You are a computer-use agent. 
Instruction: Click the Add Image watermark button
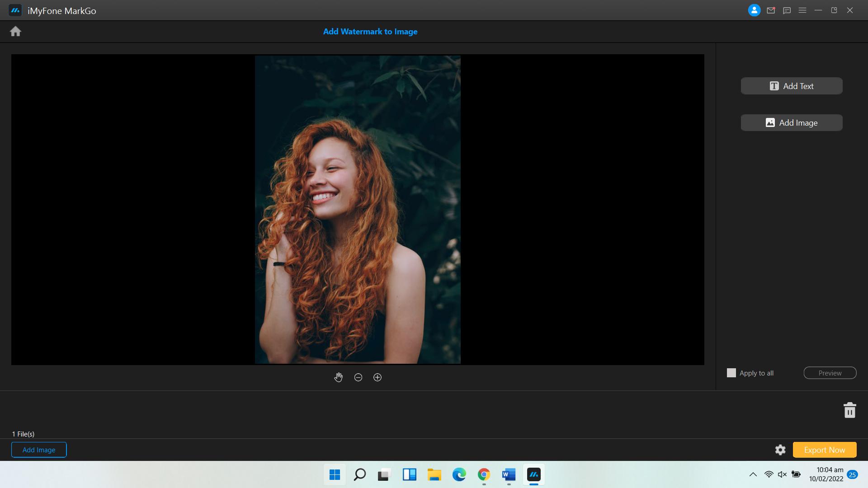pos(792,123)
